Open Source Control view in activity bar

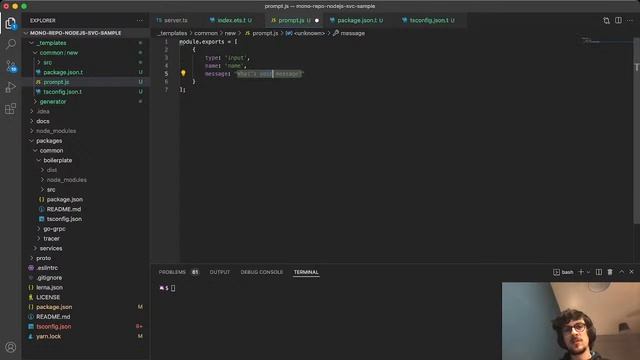pyautogui.click(x=11, y=66)
